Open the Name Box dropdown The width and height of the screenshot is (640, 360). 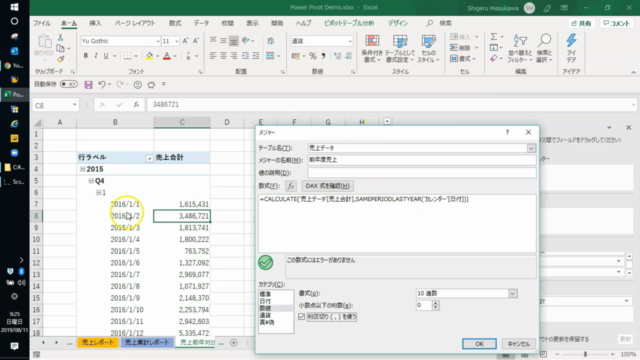click(x=74, y=105)
